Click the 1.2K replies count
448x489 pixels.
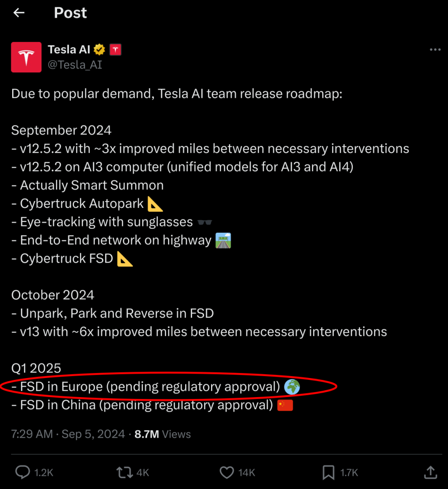[x=43, y=472]
